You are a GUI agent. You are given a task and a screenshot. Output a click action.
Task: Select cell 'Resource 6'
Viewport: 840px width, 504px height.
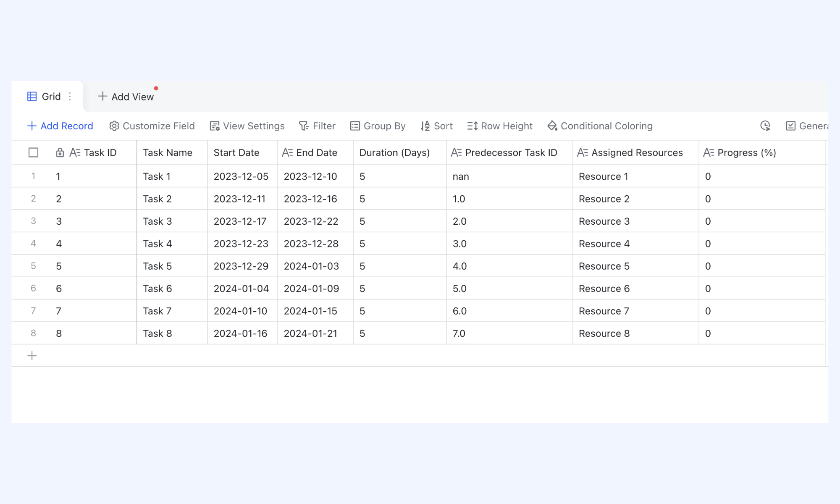[x=636, y=289]
